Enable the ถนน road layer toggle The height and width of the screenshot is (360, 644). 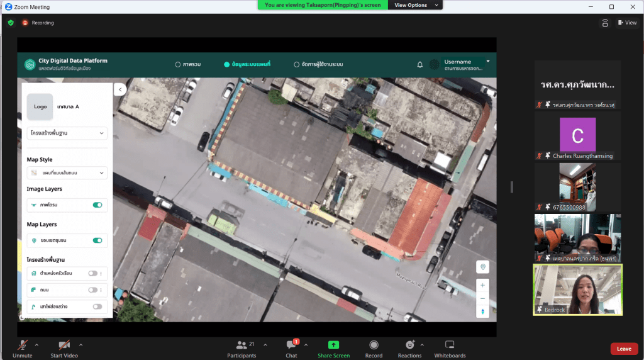pyautogui.click(x=93, y=290)
